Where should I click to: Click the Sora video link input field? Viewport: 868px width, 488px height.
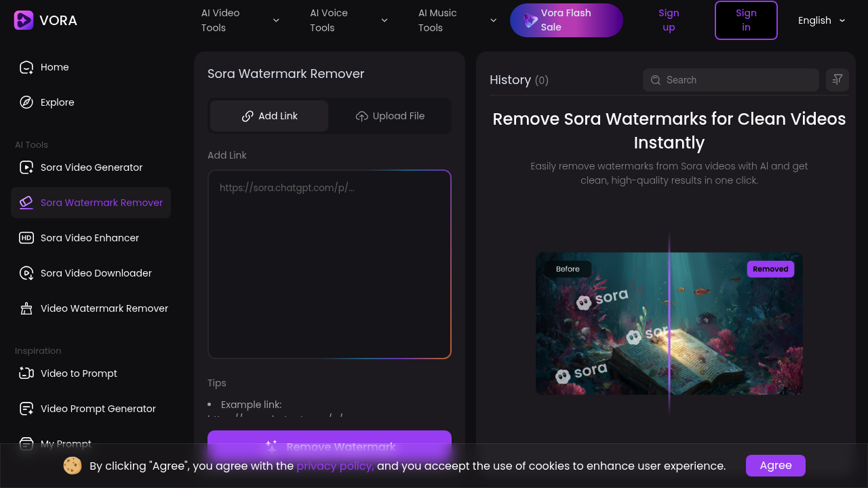coord(329,264)
